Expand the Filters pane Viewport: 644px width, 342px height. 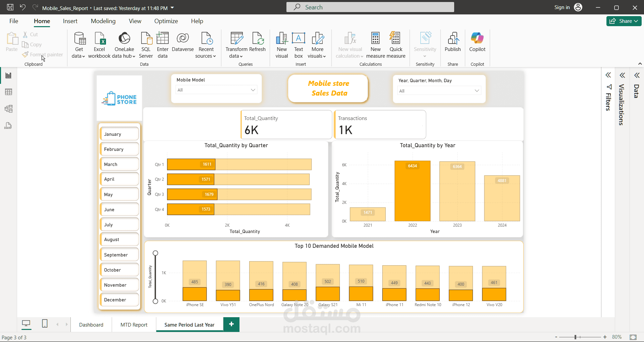pos(608,75)
